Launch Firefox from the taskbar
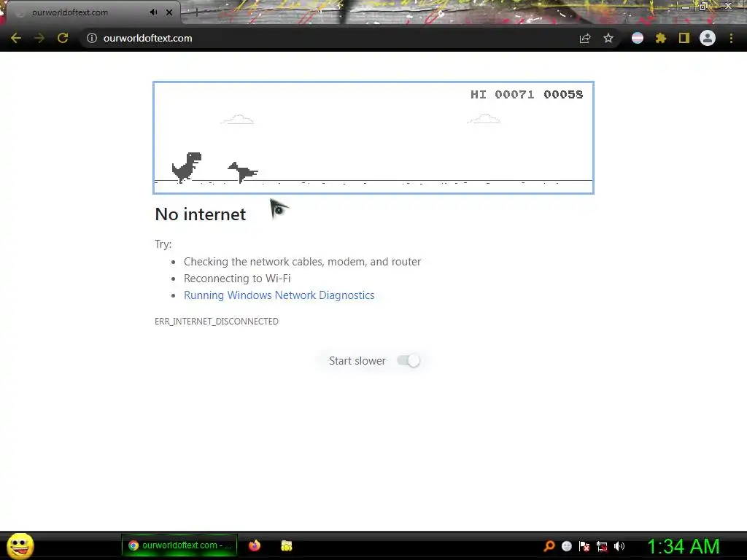This screenshot has height=560, width=747. point(255,545)
